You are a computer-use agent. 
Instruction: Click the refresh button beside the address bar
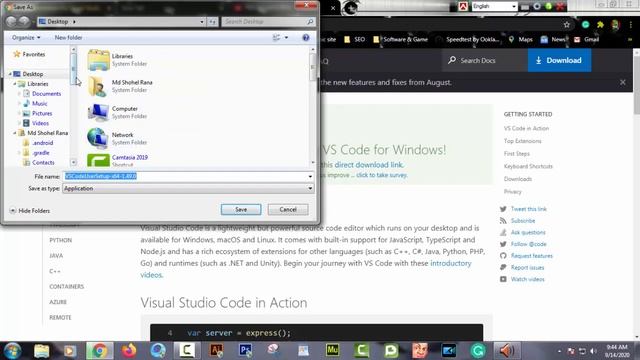[212, 22]
